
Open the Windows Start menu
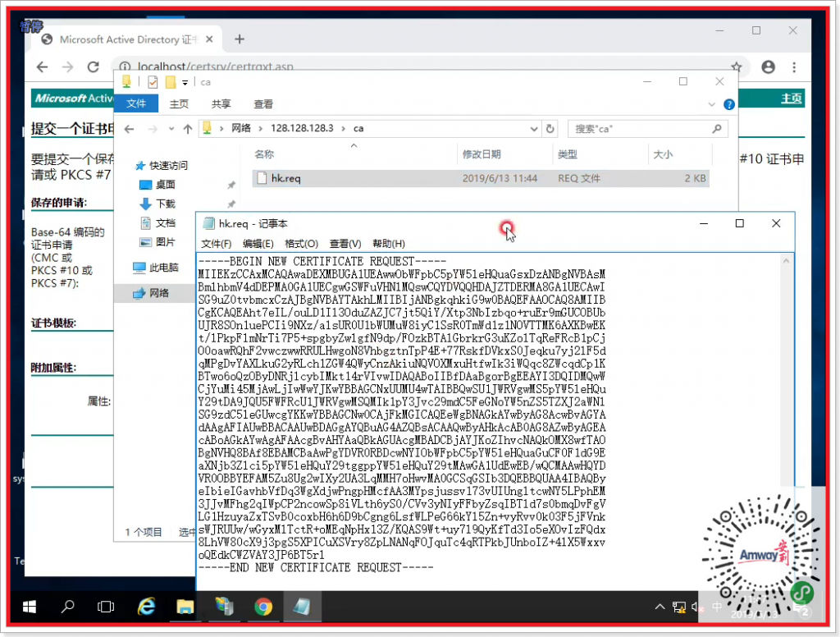[30, 607]
